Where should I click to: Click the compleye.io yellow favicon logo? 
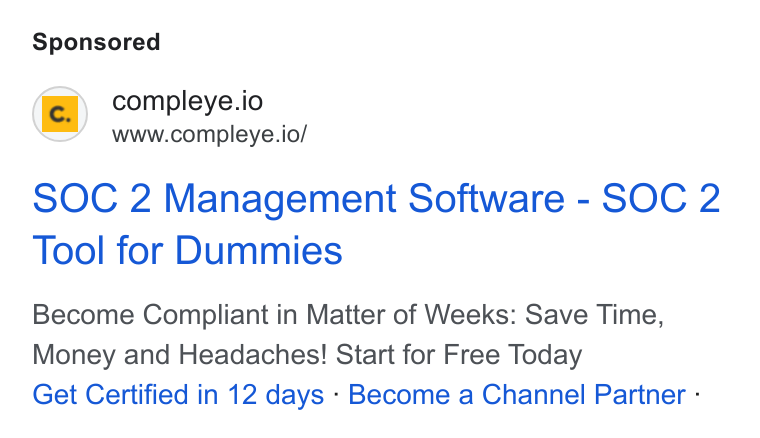(60, 114)
